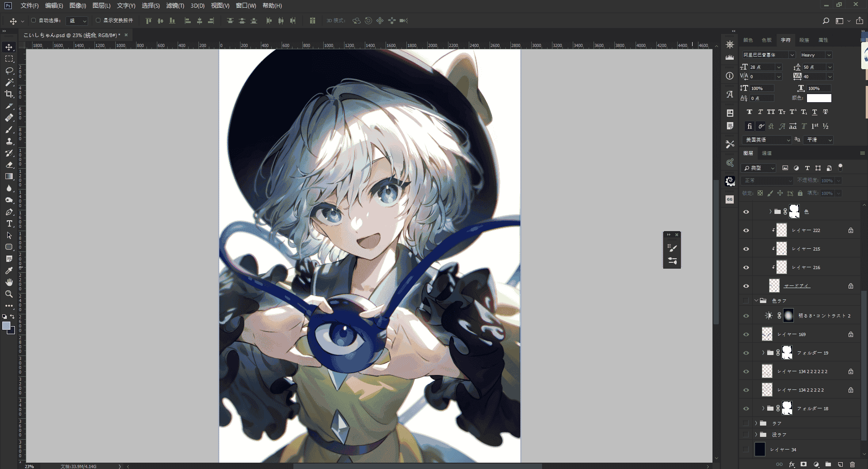Open the font family dropdown 阿里巴巴普惠体

coord(792,55)
